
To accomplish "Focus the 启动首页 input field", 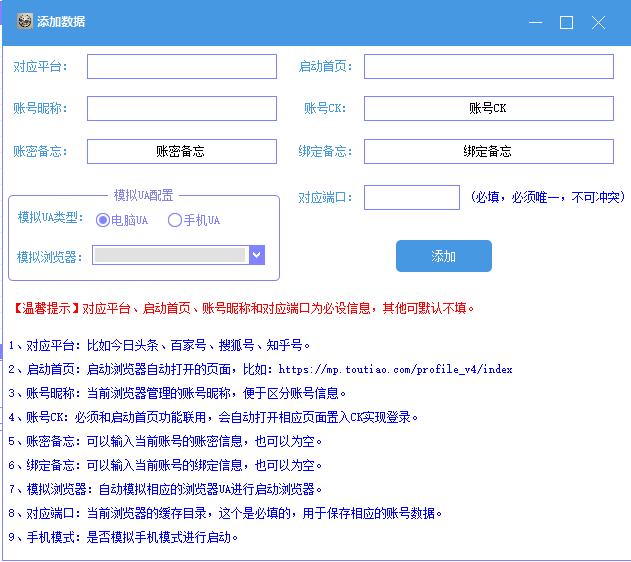I will click(x=489, y=66).
